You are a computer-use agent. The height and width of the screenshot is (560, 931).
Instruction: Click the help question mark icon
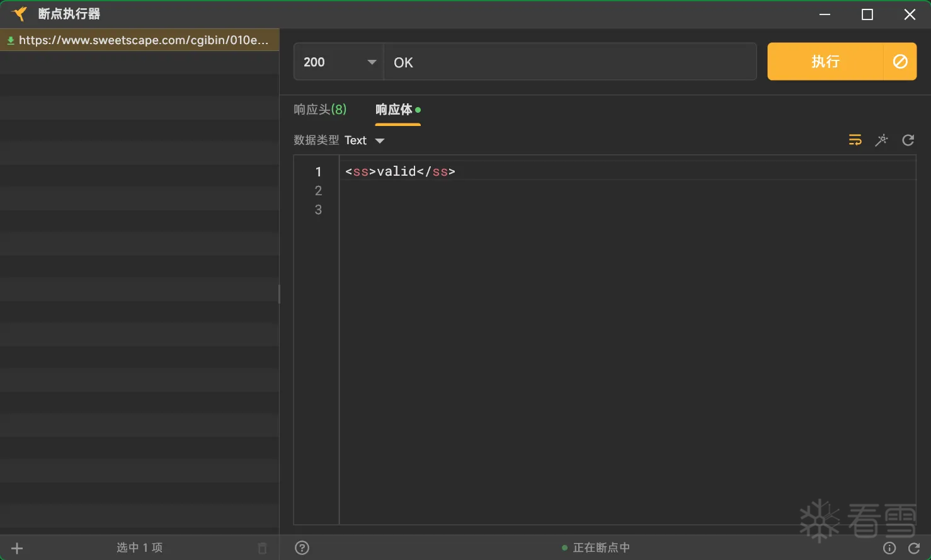(x=302, y=548)
